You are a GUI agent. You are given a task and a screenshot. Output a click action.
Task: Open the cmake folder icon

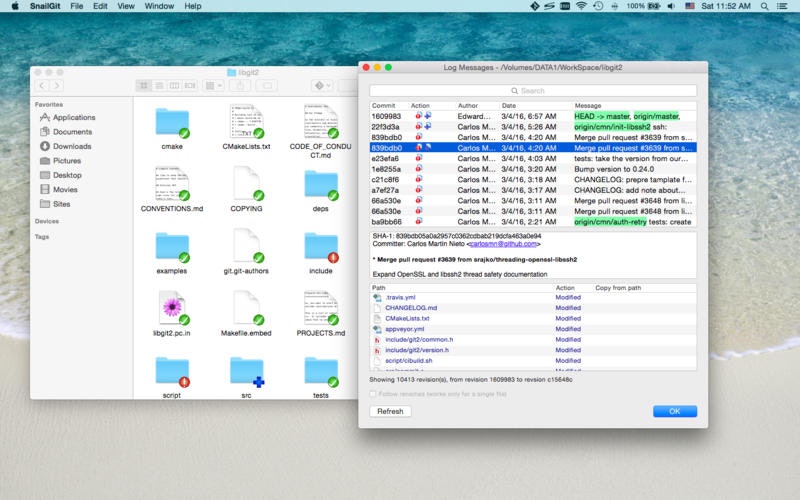172,122
